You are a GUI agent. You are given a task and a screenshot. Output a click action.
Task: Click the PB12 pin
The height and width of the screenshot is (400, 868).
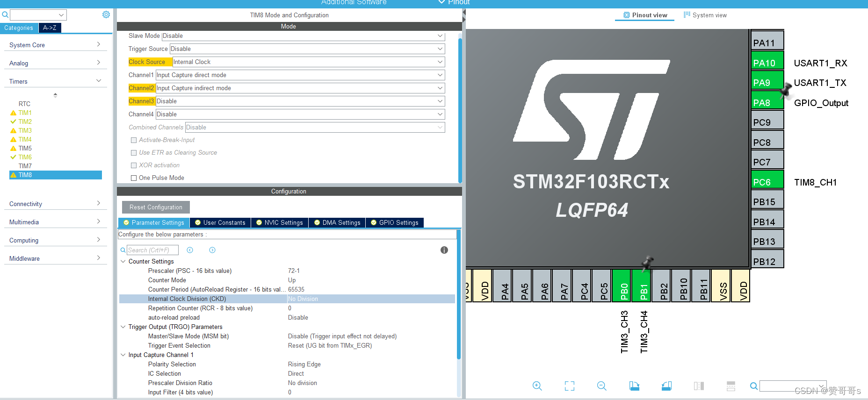tap(767, 259)
